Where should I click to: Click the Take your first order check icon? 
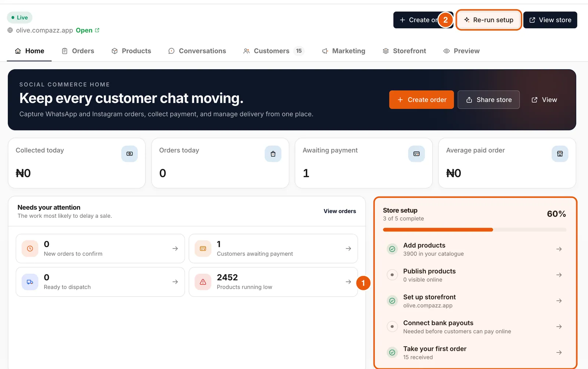[392, 352]
